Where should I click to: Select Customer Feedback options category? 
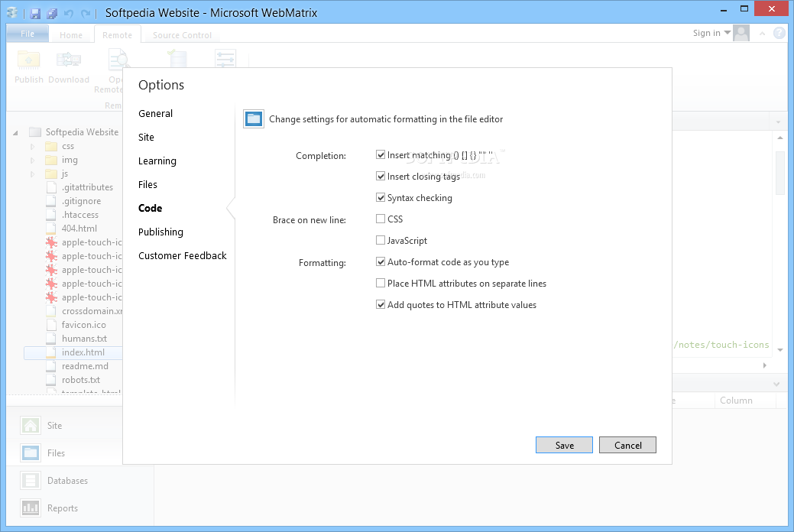(x=183, y=256)
